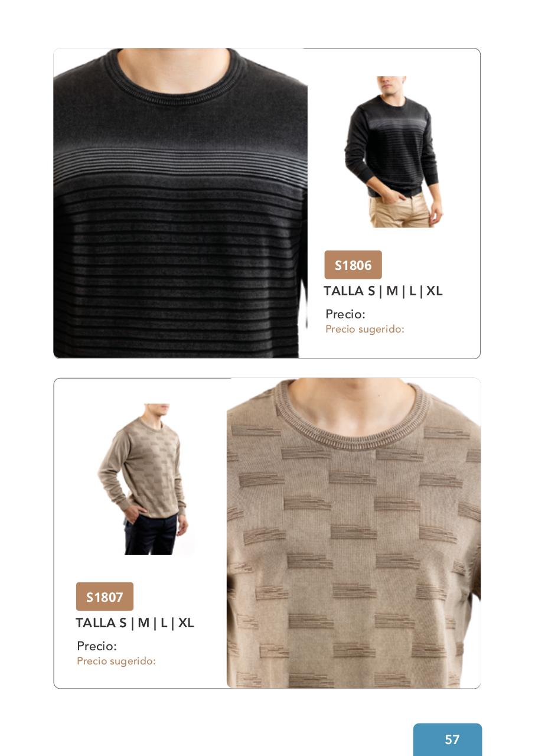The image size is (535, 756).
Task: Click Precio sugerido text under S1806
Action: coord(365,329)
